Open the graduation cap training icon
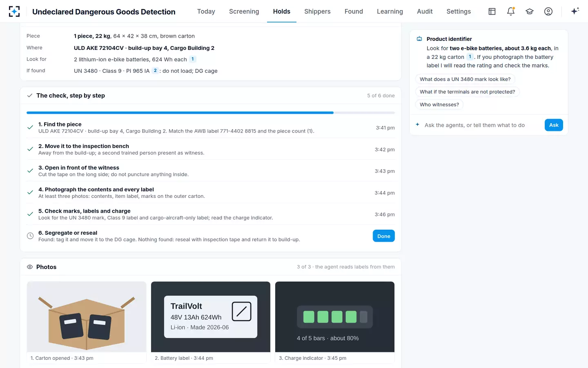Screen dimensions: 588x368 530,11
